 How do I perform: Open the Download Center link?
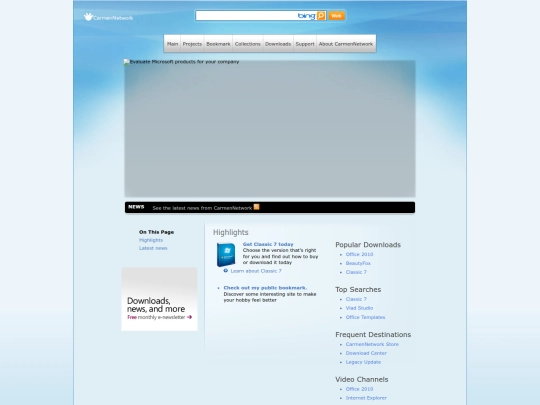tap(366, 353)
